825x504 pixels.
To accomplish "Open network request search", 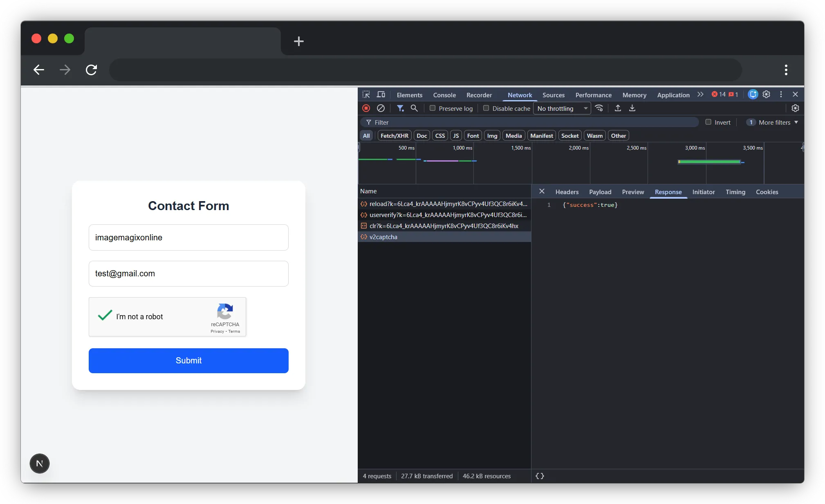I will pyautogui.click(x=414, y=108).
